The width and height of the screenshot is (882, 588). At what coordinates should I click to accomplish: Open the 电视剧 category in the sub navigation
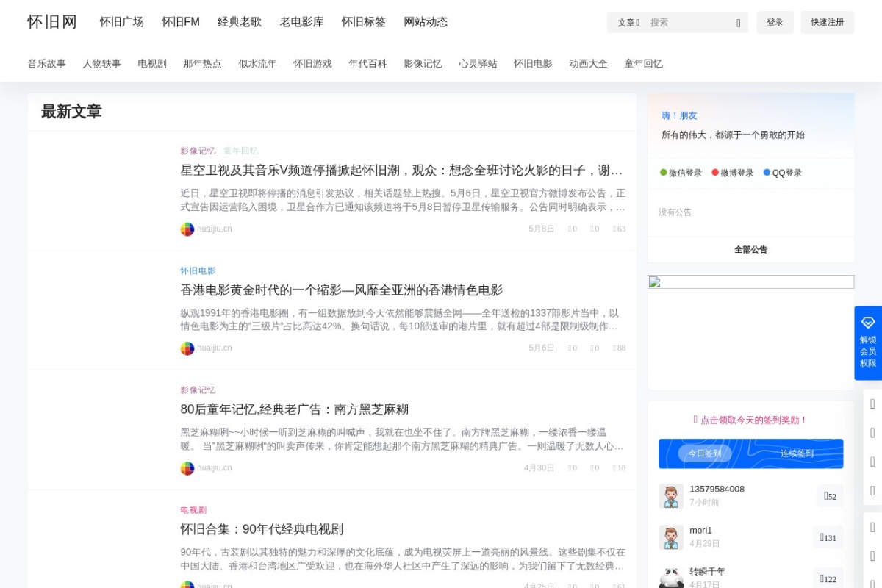coord(152,64)
